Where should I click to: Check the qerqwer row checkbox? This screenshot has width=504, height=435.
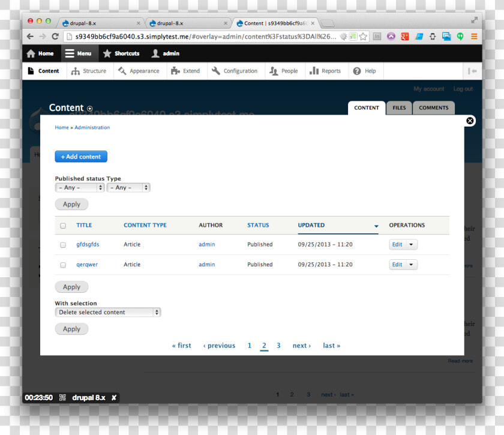(63, 265)
